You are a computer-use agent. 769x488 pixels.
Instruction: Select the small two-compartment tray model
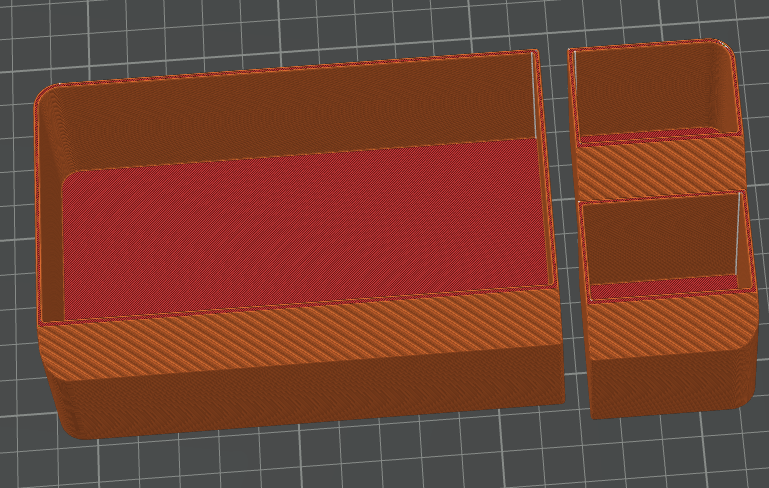click(x=662, y=229)
